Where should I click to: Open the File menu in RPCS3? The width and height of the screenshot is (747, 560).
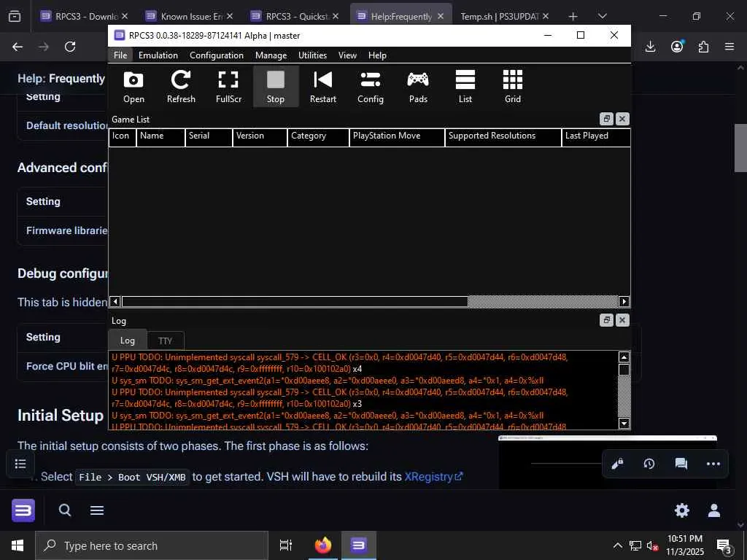pos(120,55)
